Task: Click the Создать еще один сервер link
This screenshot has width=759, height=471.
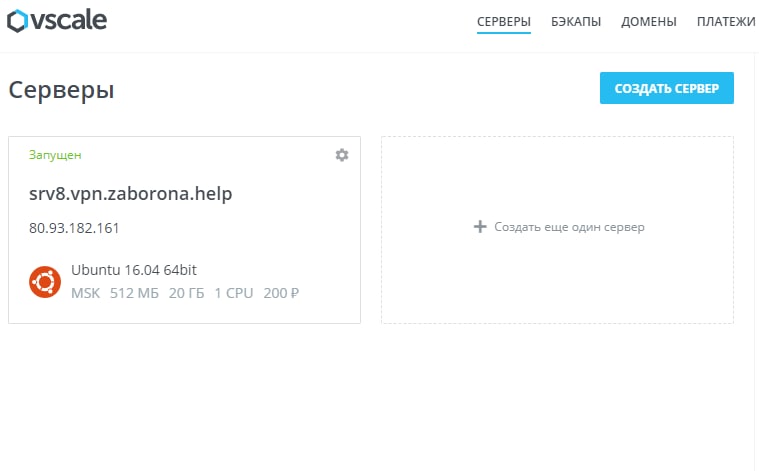Action: tap(569, 227)
